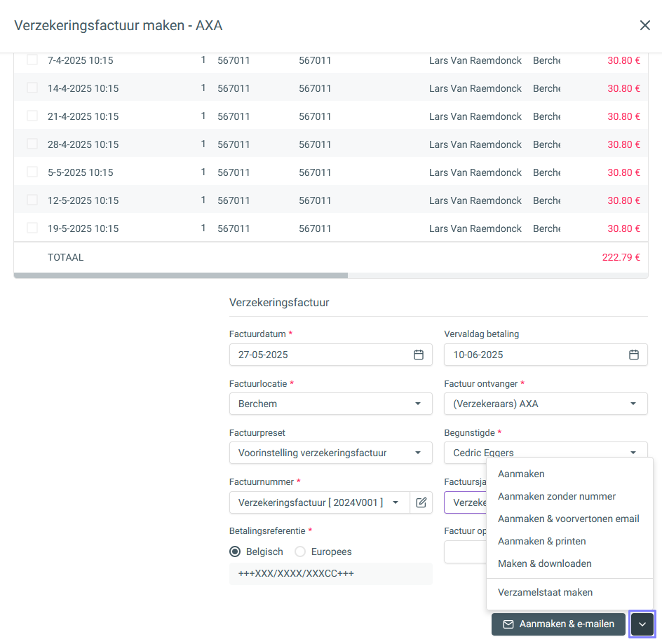Expand the Factuurlocatie dropdown showing Berchem
Screen dimensions: 662x644
click(x=330, y=404)
